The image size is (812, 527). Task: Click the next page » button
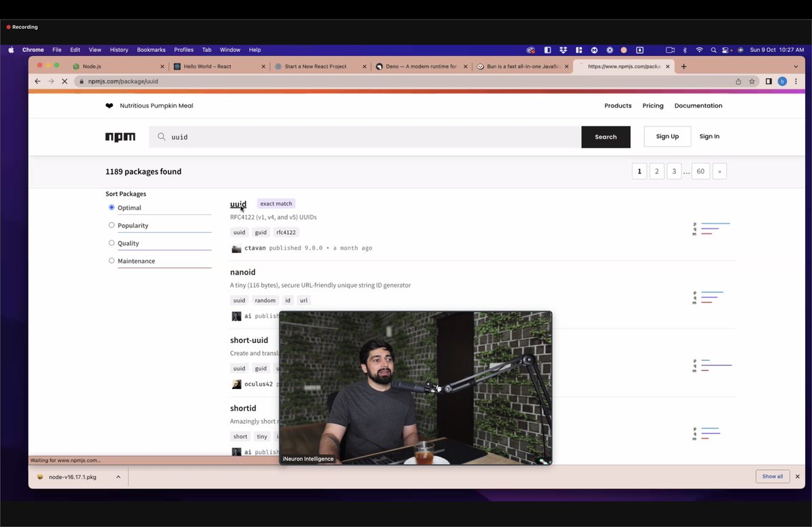[x=719, y=171]
